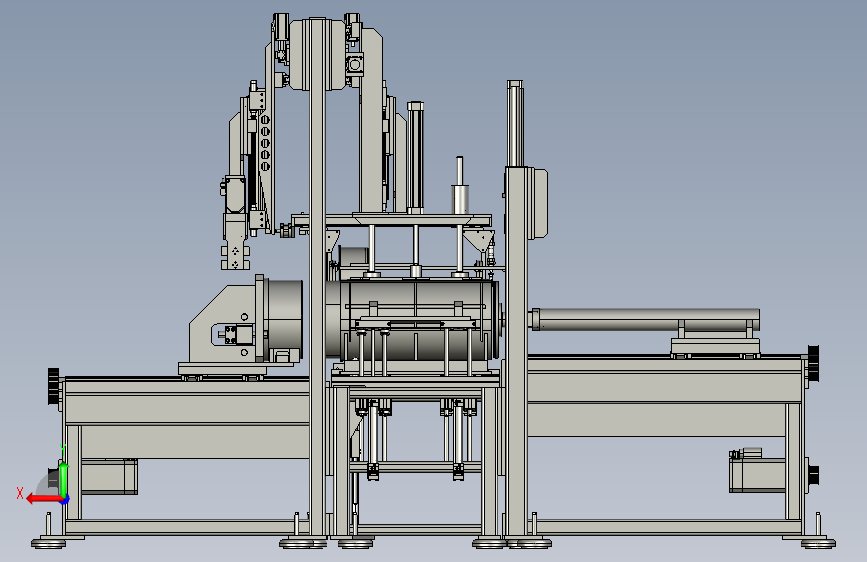This screenshot has width=867, height=562.
Task: Pick the black pulley at the top right conveyor end
Action: click(813, 362)
